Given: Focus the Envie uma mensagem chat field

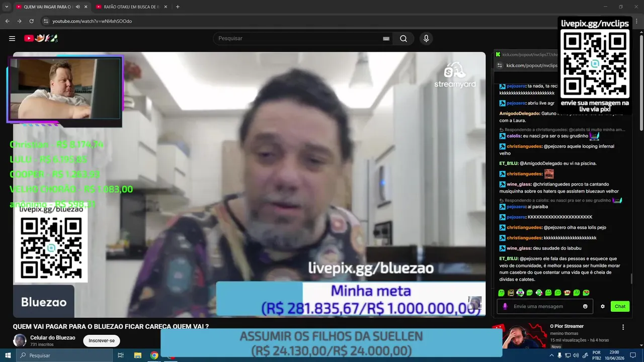Looking at the screenshot, I should pyautogui.click(x=545, y=306).
